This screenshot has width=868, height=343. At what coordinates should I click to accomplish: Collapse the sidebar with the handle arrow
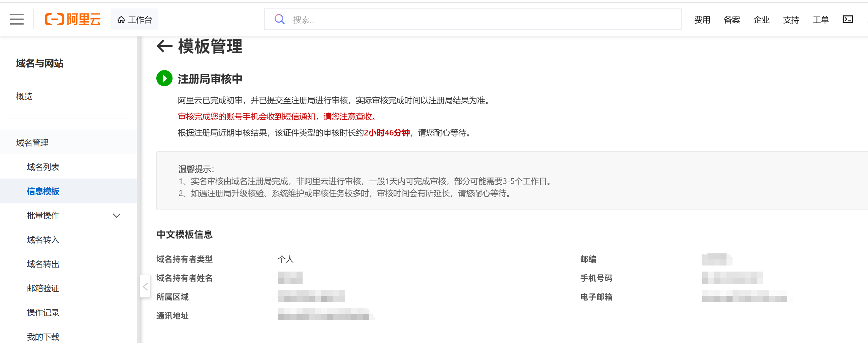(145, 286)
